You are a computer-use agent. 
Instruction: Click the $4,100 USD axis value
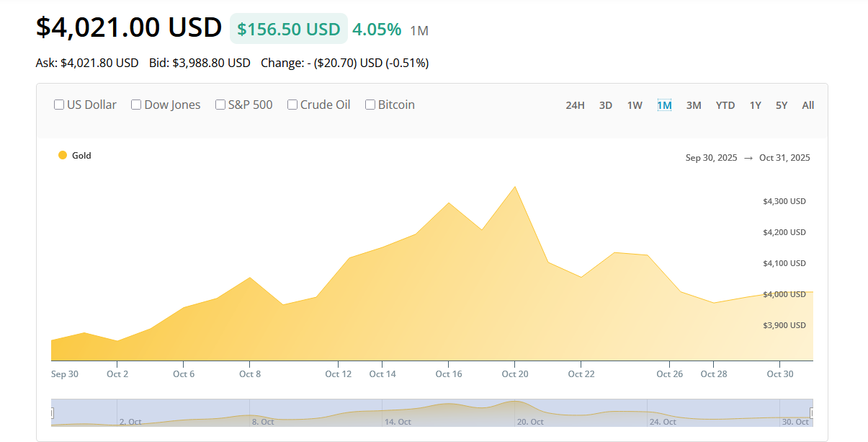[784, 263]
